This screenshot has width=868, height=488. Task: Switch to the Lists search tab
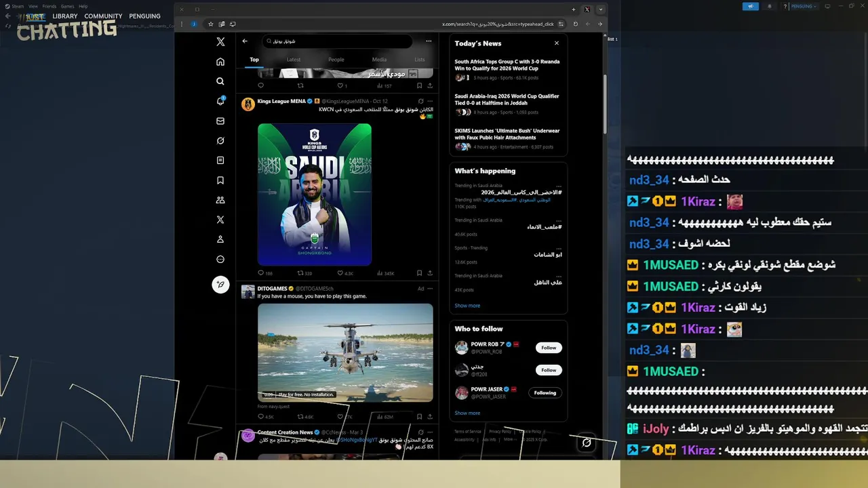pyautogui.click(x=420, y=60)
